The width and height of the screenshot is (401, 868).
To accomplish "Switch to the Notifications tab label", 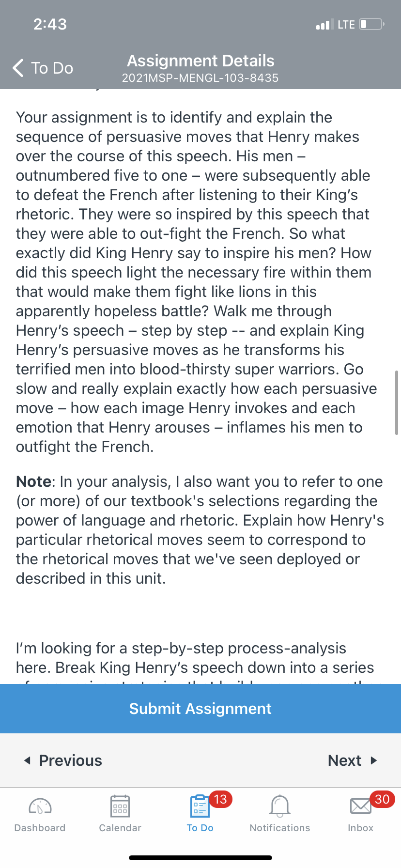I will [x=280, y=828].
